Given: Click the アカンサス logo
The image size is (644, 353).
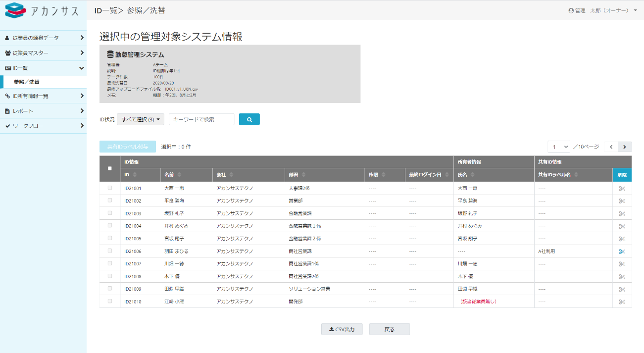Looking at the screenshot, I should pos(42,10).
